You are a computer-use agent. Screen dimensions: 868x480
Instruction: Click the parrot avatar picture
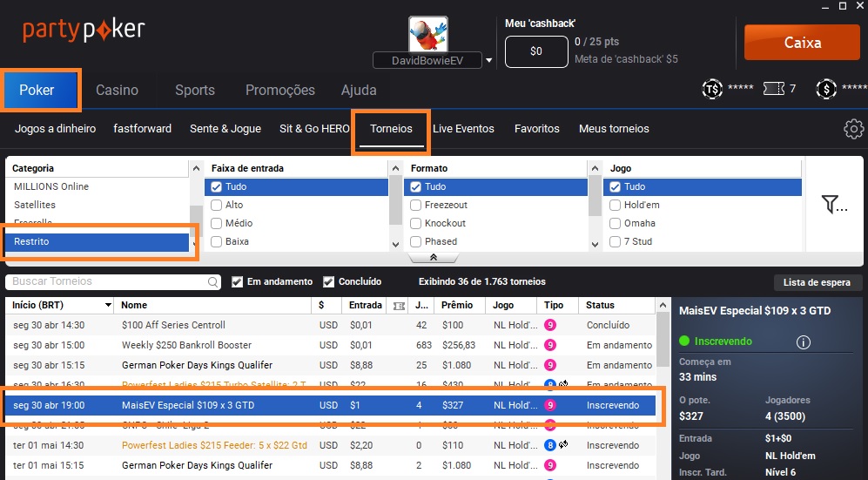[428, 34]
